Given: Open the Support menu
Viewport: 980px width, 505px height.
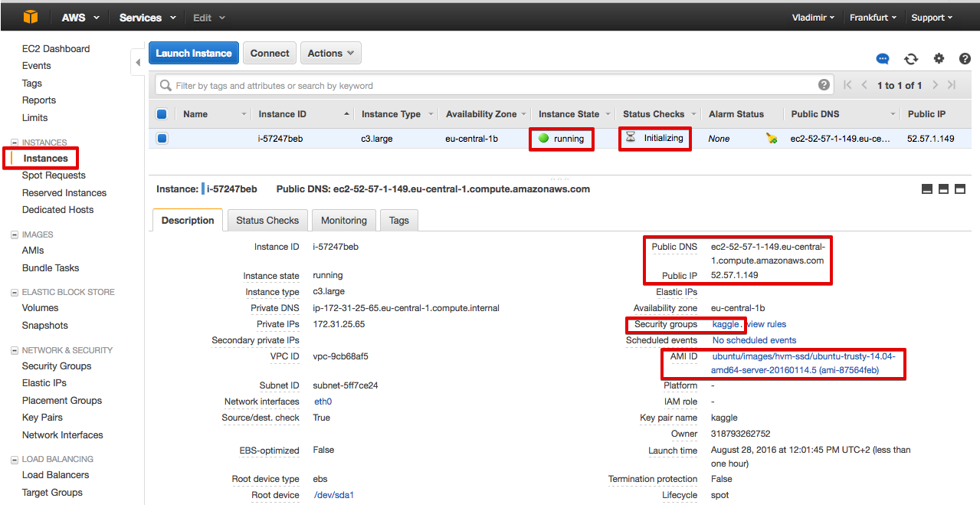Looking at the screenshot, I should 932,18.
